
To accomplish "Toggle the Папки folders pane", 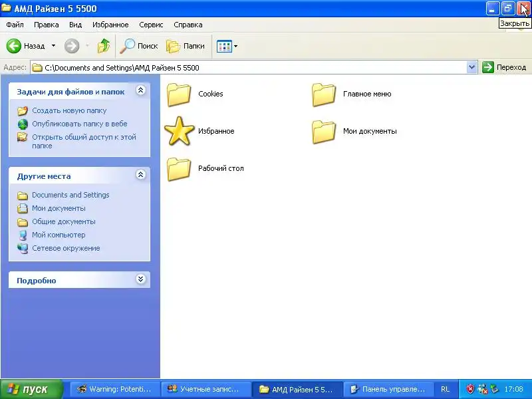I will point(186,46).
